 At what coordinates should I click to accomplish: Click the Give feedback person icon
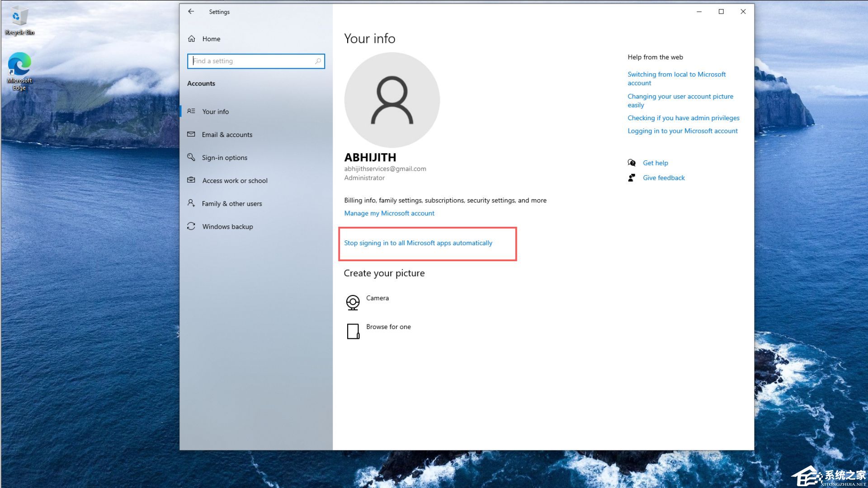[632, 178]
